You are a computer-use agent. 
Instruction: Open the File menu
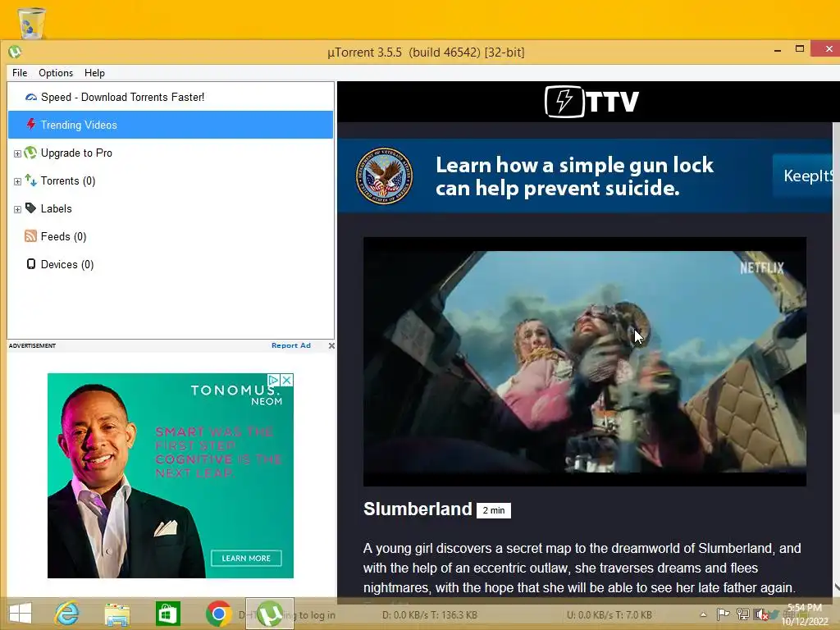point(20,73)
